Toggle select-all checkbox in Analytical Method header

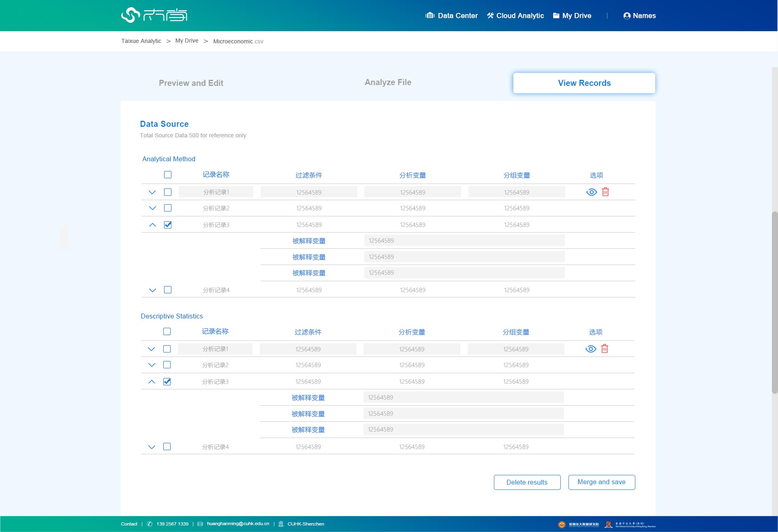(168, 175)
